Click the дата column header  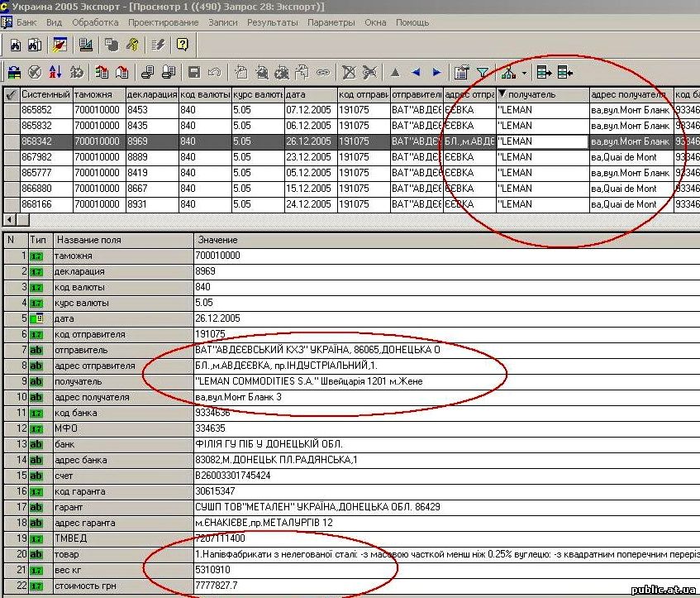click(x=310, y=95)
